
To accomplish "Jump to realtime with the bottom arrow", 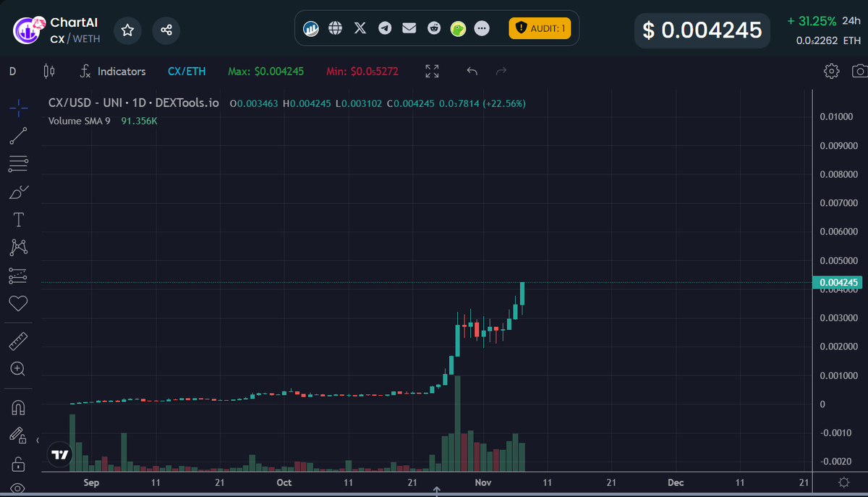I will [x=437, y=490].
